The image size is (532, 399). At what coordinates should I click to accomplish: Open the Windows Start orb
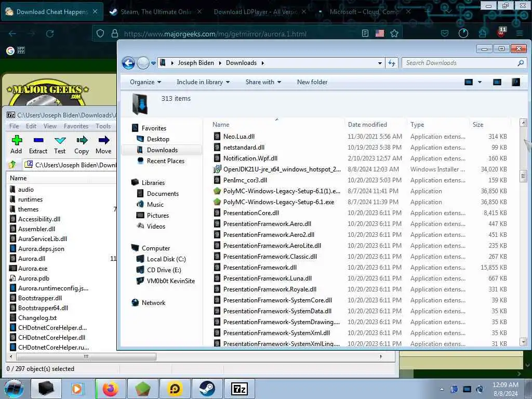pos(14,389)
